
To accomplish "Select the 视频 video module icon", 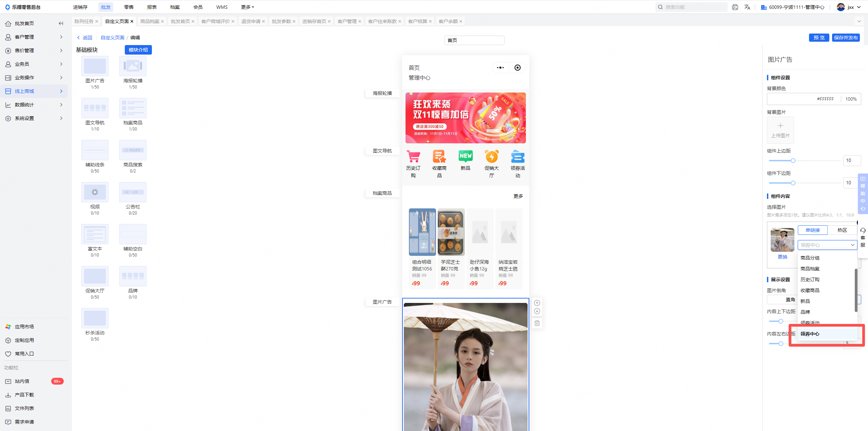I will point(95,192).
